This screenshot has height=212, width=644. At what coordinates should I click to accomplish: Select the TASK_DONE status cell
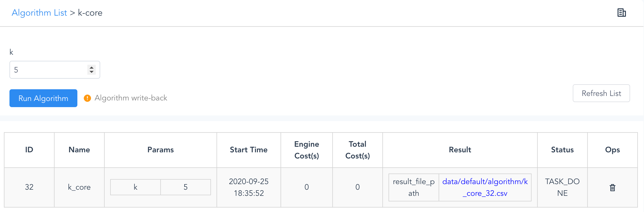click(x=562, y=187)
